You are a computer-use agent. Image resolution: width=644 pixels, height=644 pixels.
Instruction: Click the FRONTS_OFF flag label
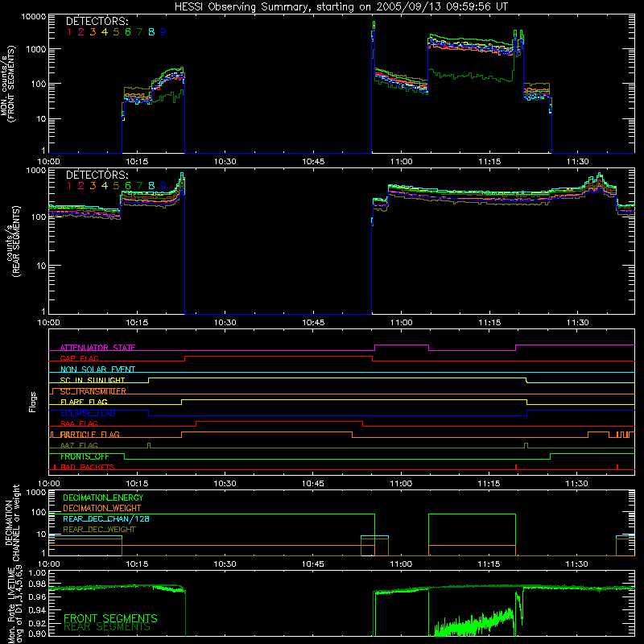85,456
